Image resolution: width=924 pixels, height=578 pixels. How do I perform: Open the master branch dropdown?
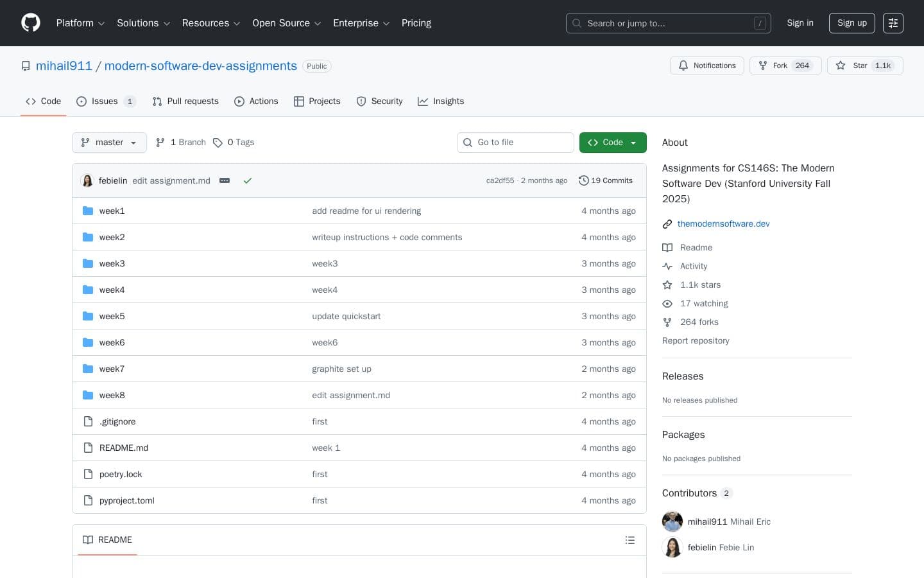point(109,143)
